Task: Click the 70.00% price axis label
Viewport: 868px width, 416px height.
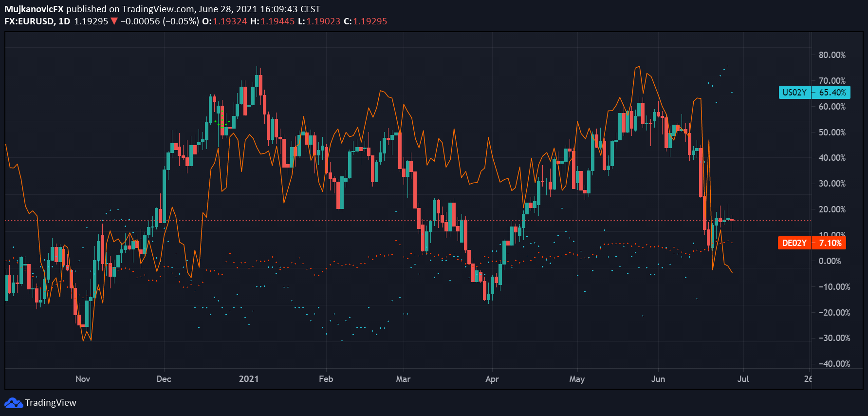Action: click(x=832, y=81)
